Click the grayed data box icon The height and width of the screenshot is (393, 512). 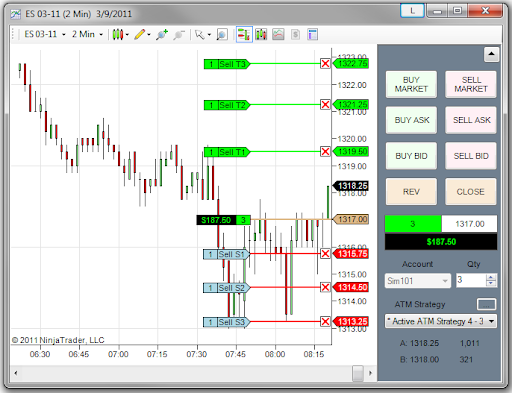295,34
